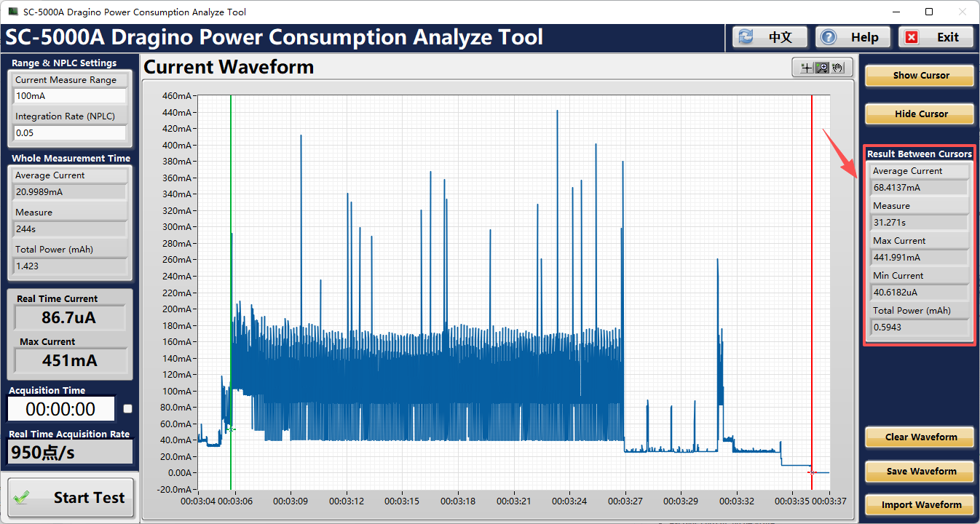Open the Current Measure Range selector

pos(70,96)
